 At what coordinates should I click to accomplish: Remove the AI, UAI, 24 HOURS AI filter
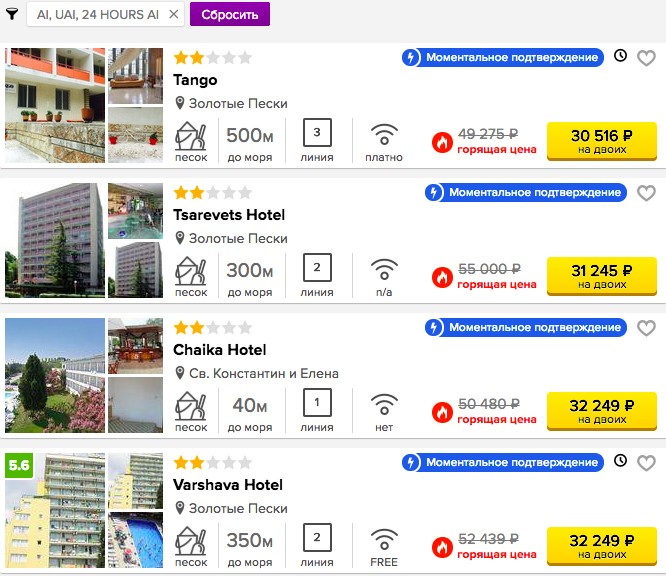(173, 14)
